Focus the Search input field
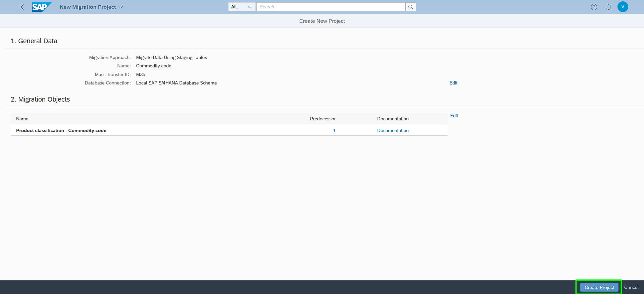The image size is (644, 294). [331, 7]
